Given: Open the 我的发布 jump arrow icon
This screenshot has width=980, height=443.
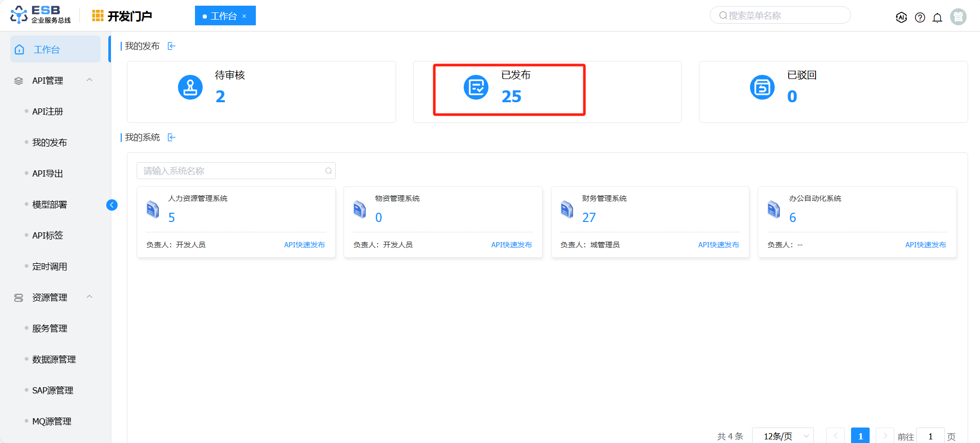Looking at the screenshot, I should tap(172, 46).
